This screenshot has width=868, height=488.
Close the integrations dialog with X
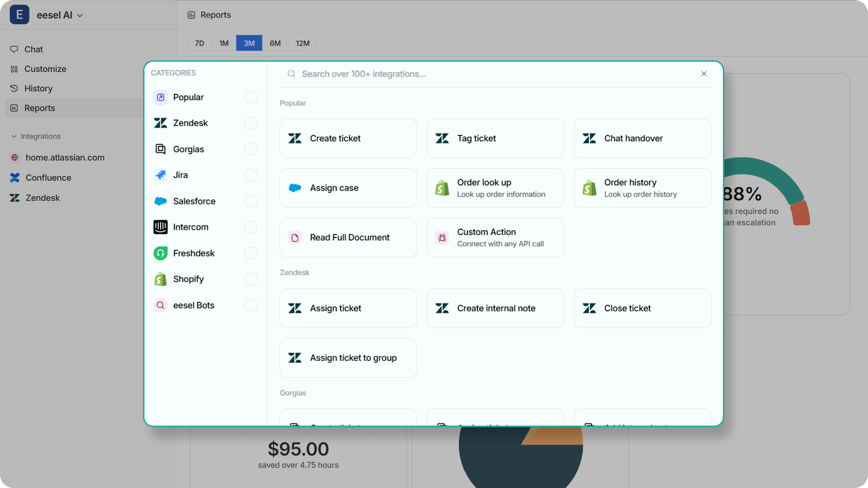704,74
